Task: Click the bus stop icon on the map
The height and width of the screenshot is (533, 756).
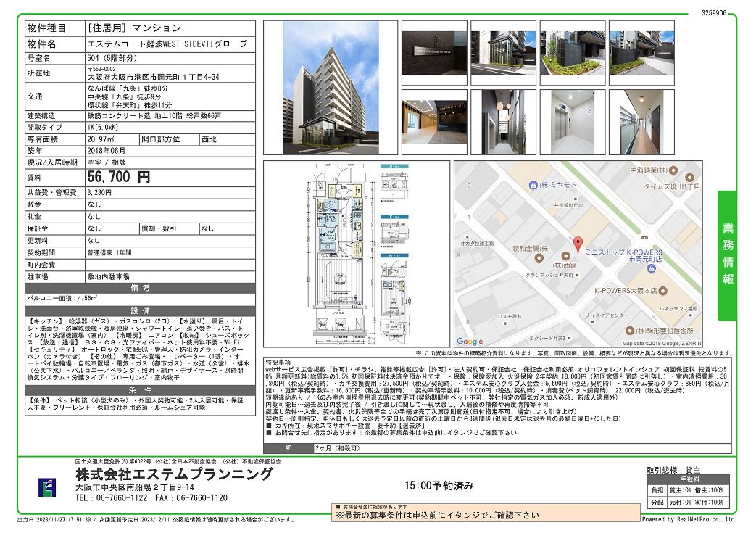Action: click(x=644, y=237)
